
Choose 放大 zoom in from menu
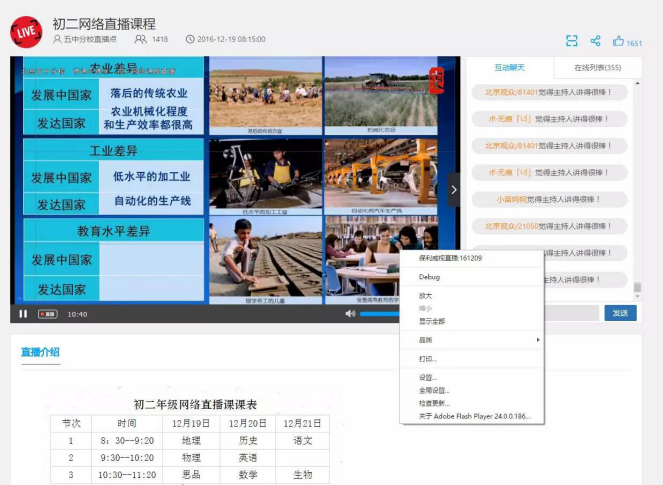click(426, 296)
